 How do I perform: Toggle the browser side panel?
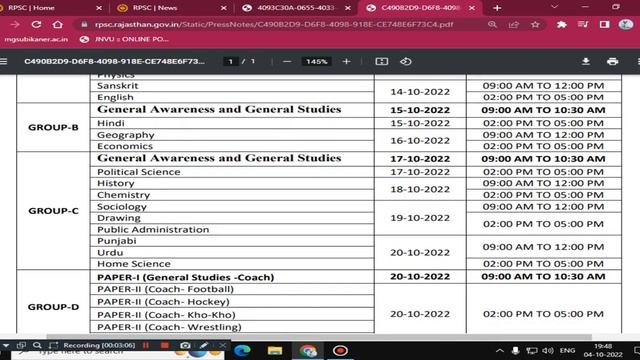click(604, 24)
